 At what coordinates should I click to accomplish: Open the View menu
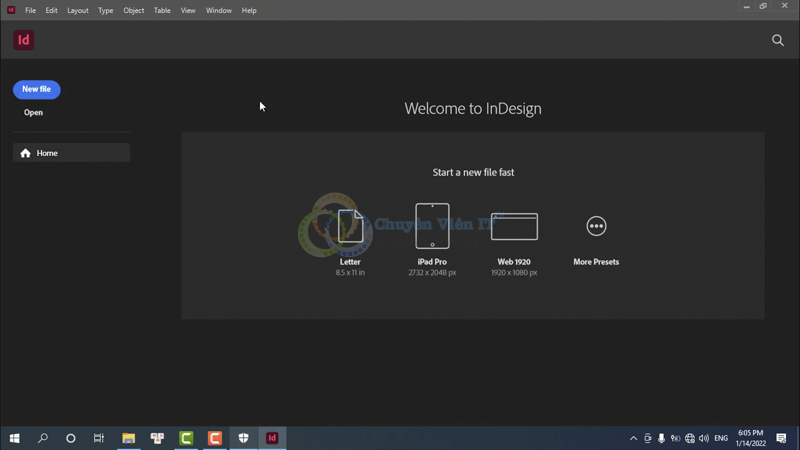[x=188, y=10]
